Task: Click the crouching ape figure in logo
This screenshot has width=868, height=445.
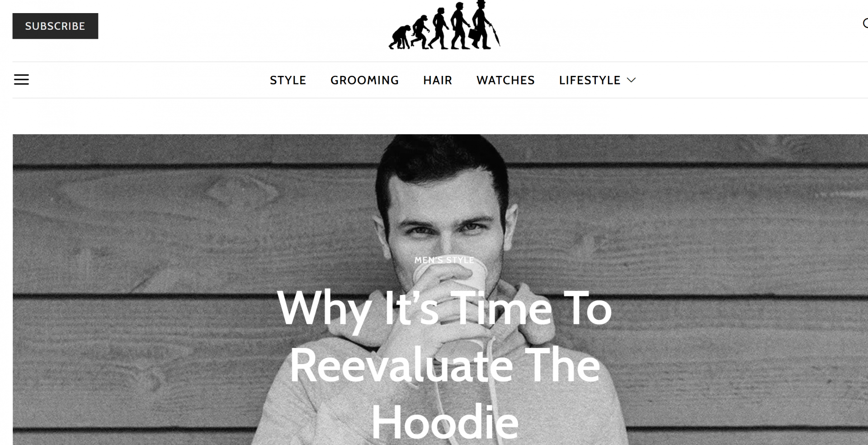Action: pos(400,37)
